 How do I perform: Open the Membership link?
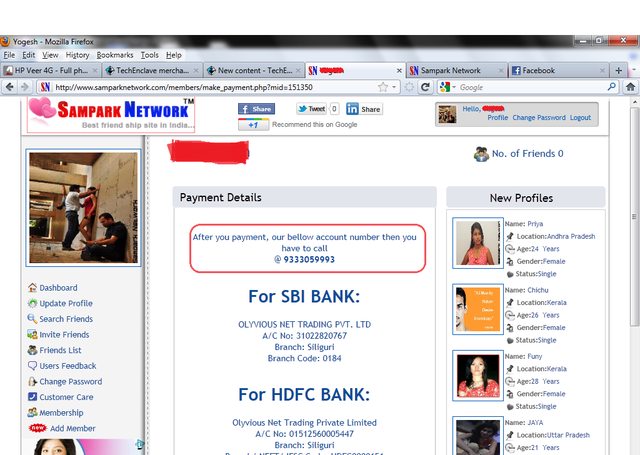[x=61, y=413]
